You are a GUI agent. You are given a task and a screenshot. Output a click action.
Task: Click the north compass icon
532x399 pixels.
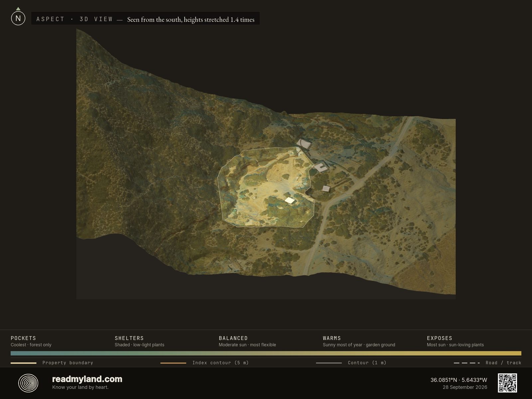click(x=18, y=17)
